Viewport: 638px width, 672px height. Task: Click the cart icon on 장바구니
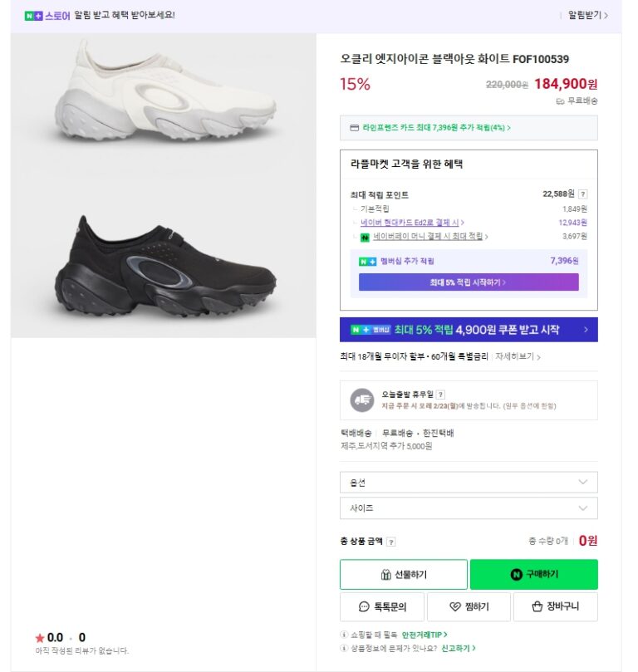(x=537, y=607)
